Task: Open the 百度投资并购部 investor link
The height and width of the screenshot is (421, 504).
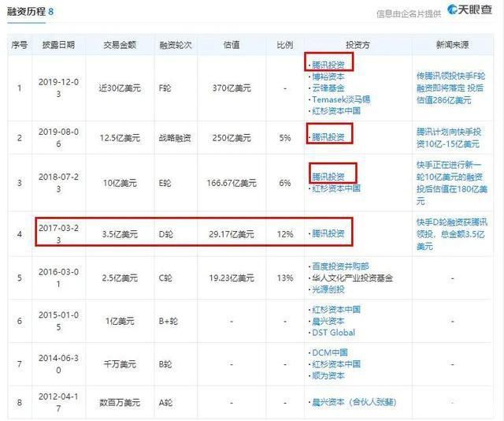Action: [340, 267]
